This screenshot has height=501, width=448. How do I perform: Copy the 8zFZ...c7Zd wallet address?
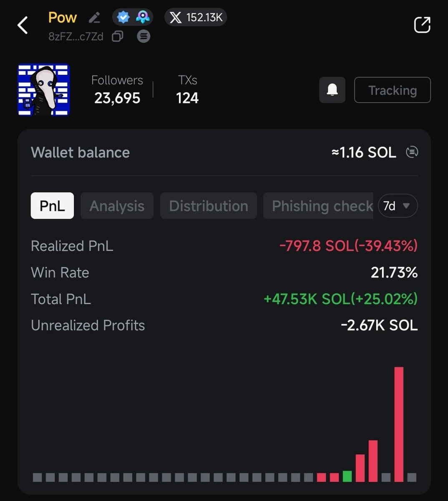118,37
